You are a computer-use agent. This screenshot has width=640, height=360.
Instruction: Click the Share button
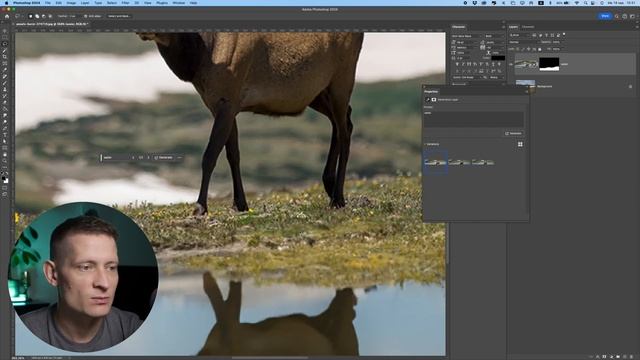click(x=605, y=16)
